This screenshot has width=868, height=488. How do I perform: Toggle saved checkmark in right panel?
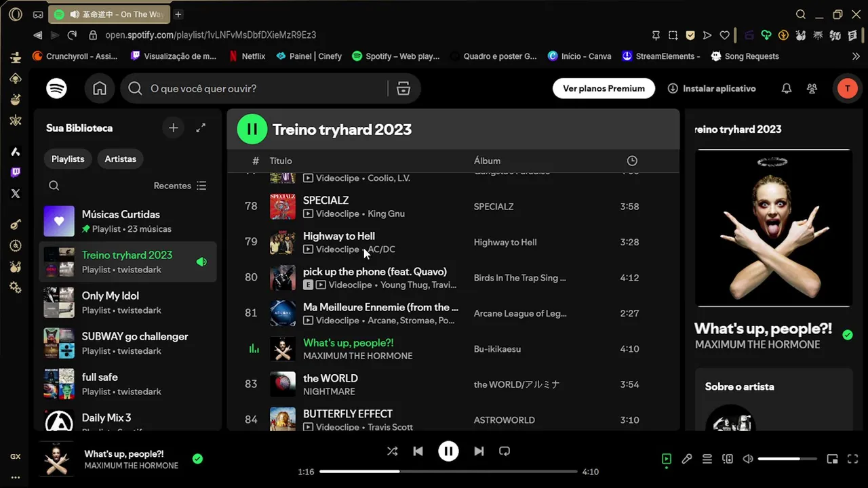(848, 335)
